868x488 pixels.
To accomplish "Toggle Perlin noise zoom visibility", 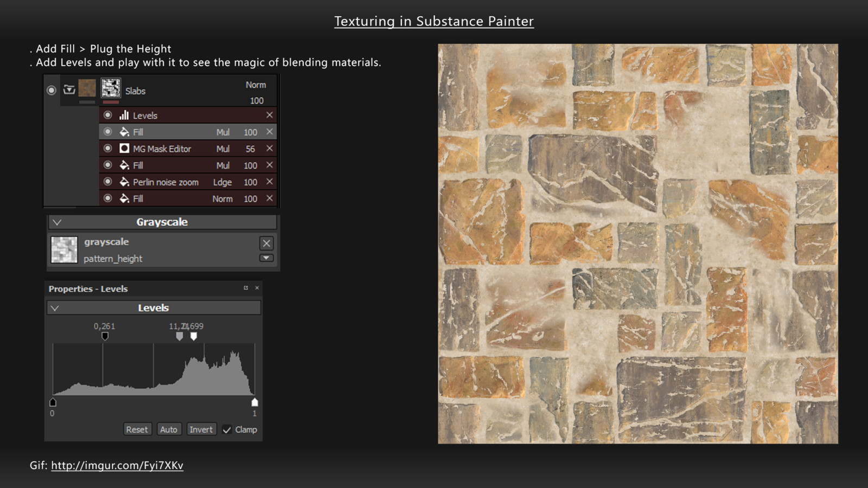I will 107,182.
